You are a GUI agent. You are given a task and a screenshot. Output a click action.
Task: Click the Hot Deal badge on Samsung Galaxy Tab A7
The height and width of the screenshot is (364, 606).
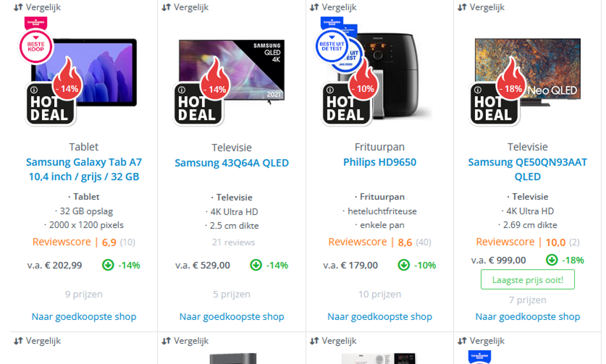[50, 104]
